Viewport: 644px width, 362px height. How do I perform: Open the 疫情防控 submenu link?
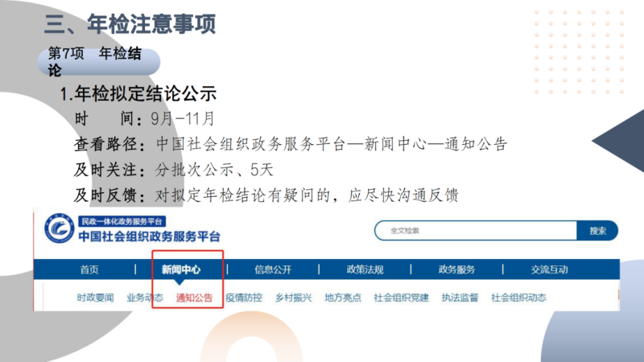click(244, 298)
